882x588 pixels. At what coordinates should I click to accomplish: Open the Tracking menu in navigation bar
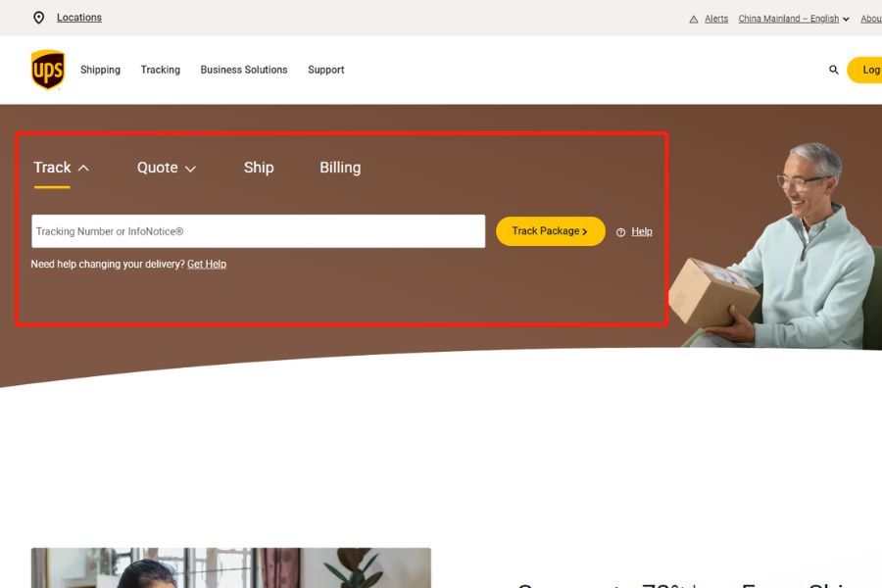(160, 70)
